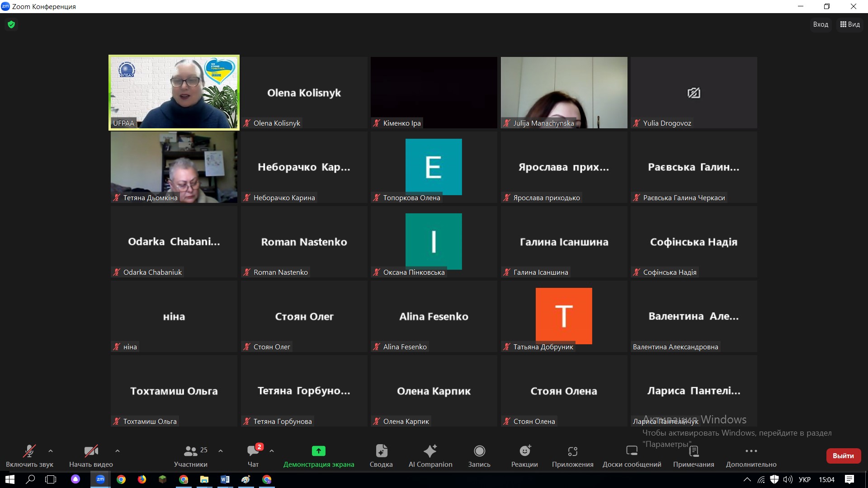Open File Explorer from taskbar
The image size is (868, 488).
point(204,479)
